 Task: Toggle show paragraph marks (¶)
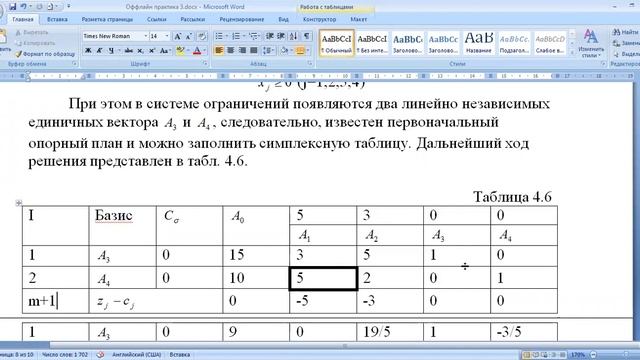(307, 36)
